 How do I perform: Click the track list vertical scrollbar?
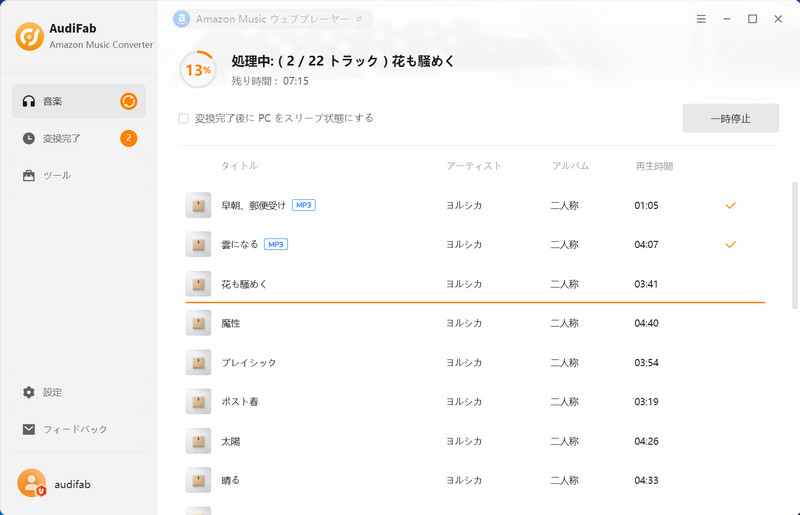(794, 246)
